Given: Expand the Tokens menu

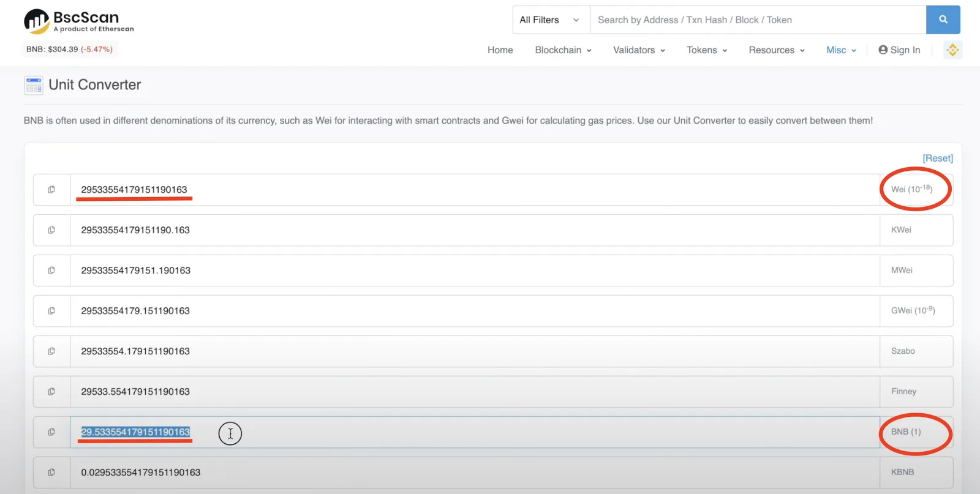Looking at the screenshot, I should 707,50.
